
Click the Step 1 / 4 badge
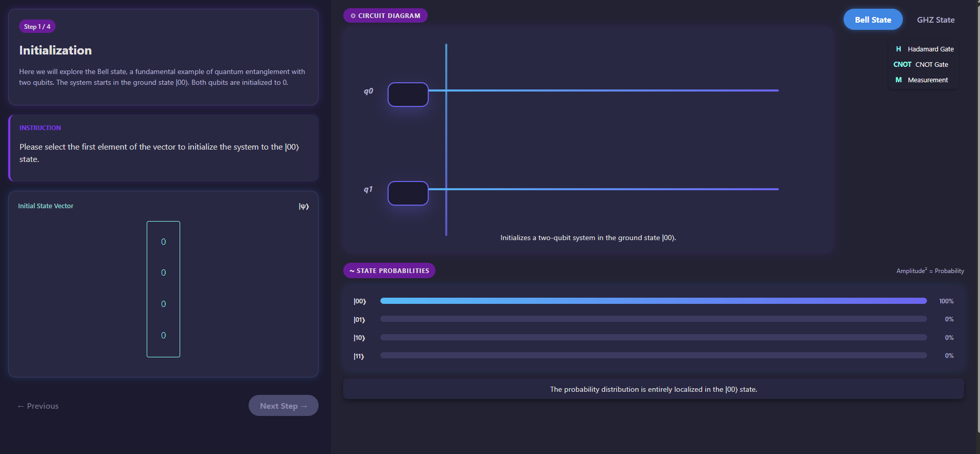pos(37,26)
